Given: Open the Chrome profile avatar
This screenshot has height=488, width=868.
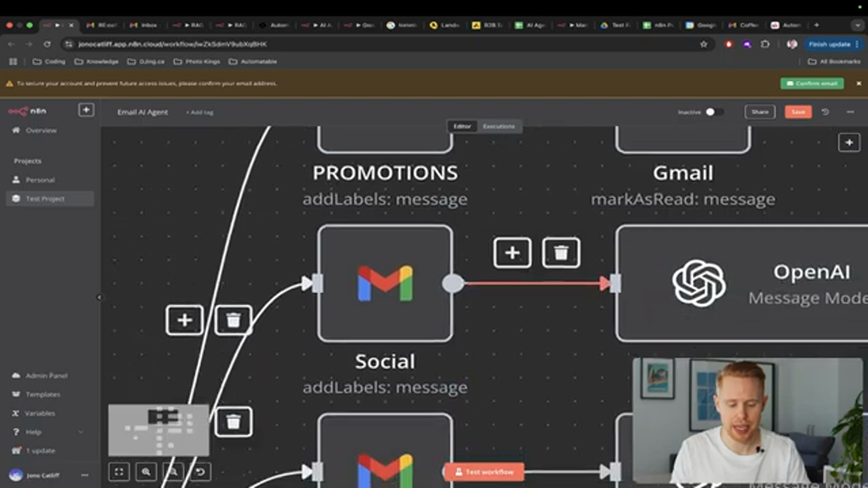Looking at the screenshot, I should pyautogui.click(x=791, y=44).
